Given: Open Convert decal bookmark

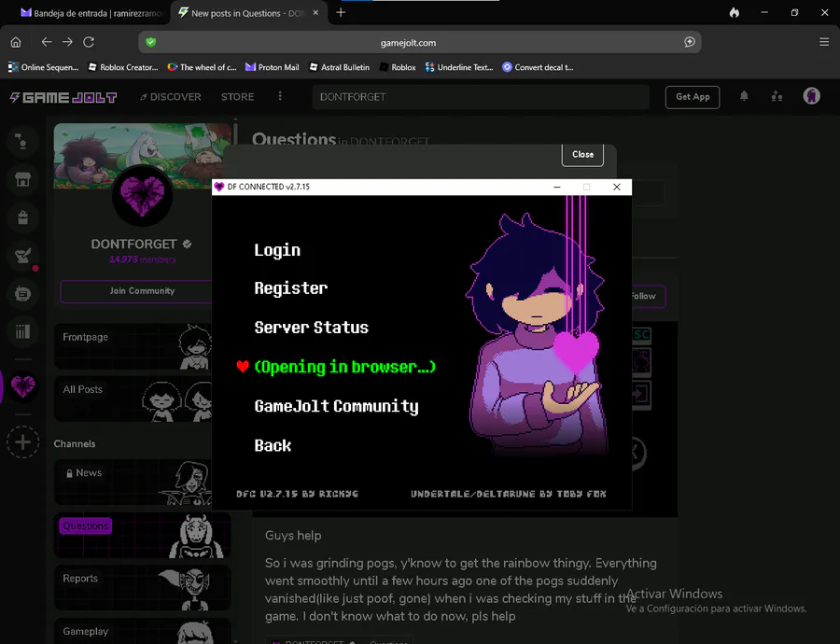Looking at the screenshot, I should (x=538, y=67).
